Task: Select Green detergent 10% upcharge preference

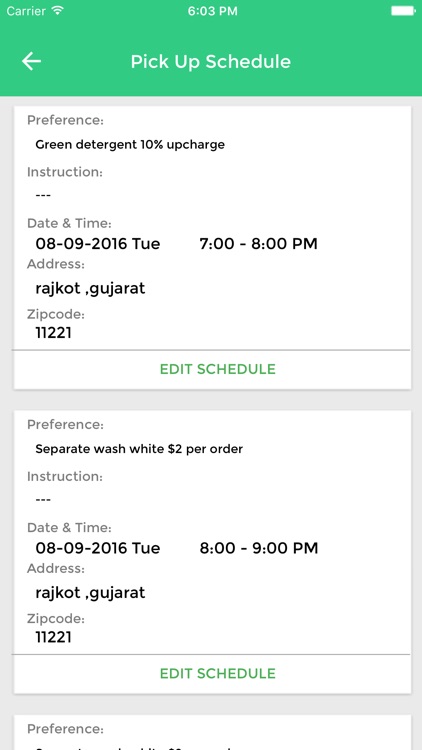Action: tap(130, 144)
